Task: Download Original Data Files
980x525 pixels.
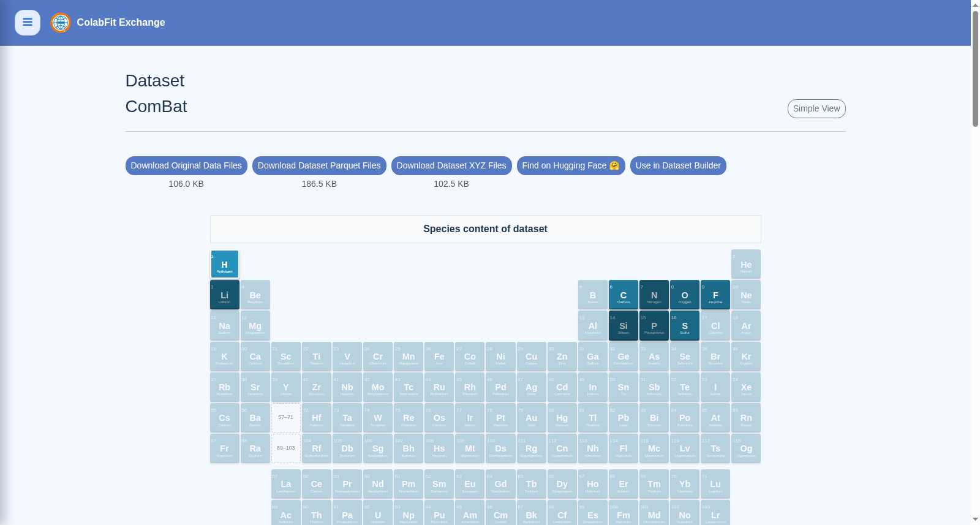Action: 186,165
